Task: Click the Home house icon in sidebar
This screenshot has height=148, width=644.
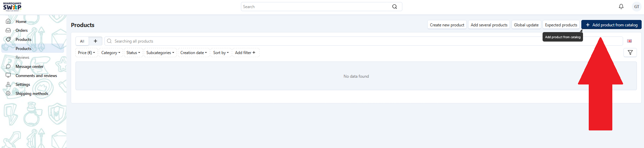Action: (x=8, y=21)
